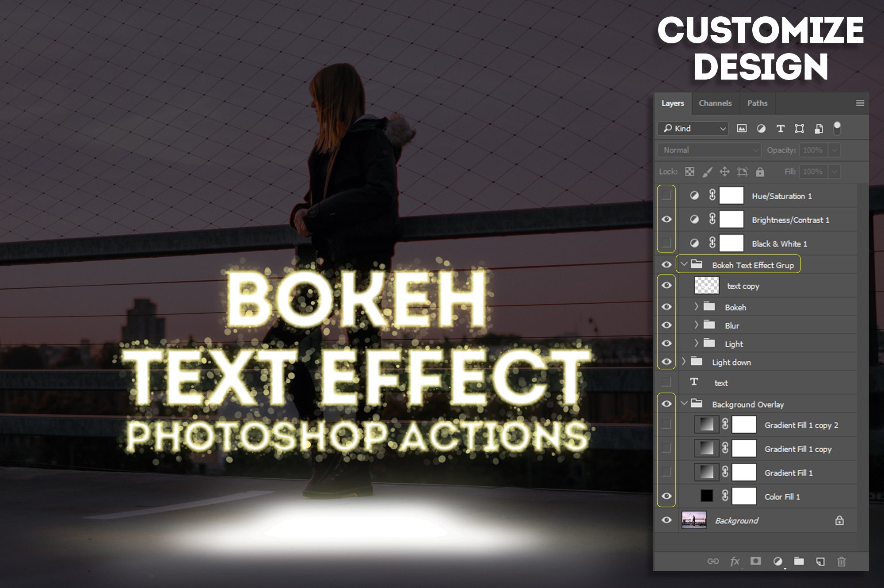Expand the Blur group
Viewport: 884px width, 588px height.
696,325
